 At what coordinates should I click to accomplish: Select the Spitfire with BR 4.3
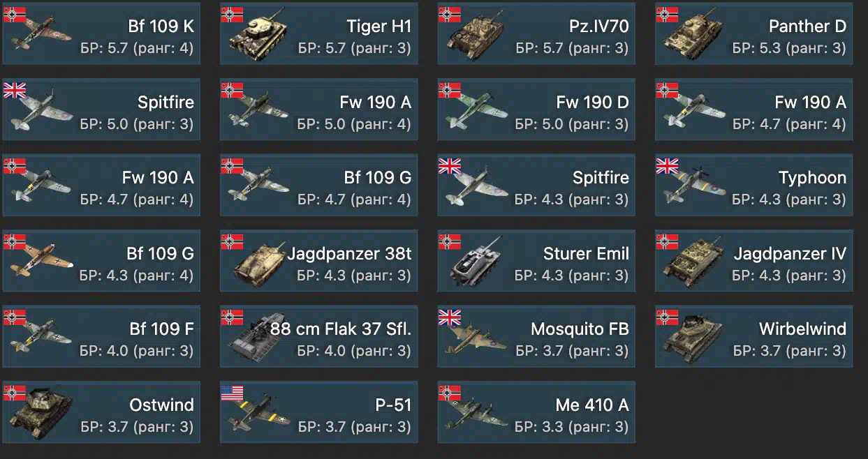coord(536,186)
